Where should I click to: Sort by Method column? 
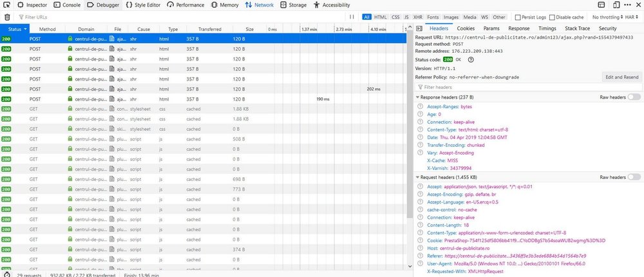pyautogui.click(x=47, y=29)
